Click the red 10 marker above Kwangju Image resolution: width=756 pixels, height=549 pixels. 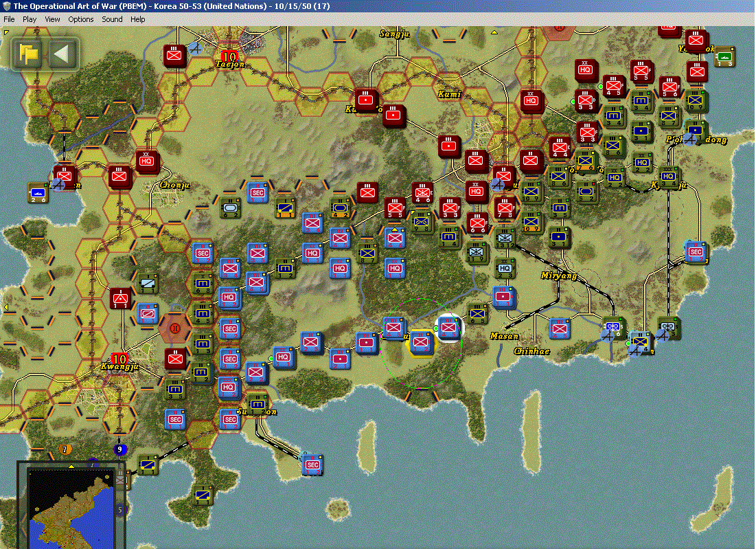coord(119,359)
